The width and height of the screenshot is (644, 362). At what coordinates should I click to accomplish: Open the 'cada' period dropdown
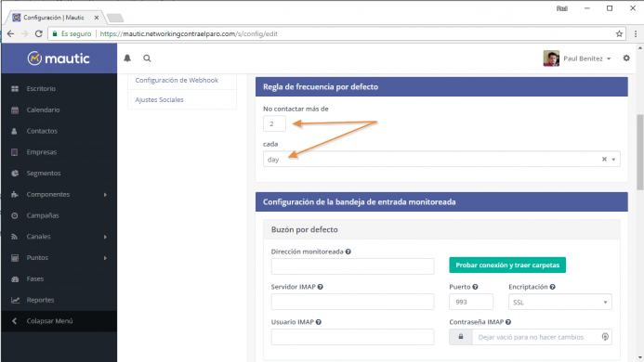[x=441, y=160]
